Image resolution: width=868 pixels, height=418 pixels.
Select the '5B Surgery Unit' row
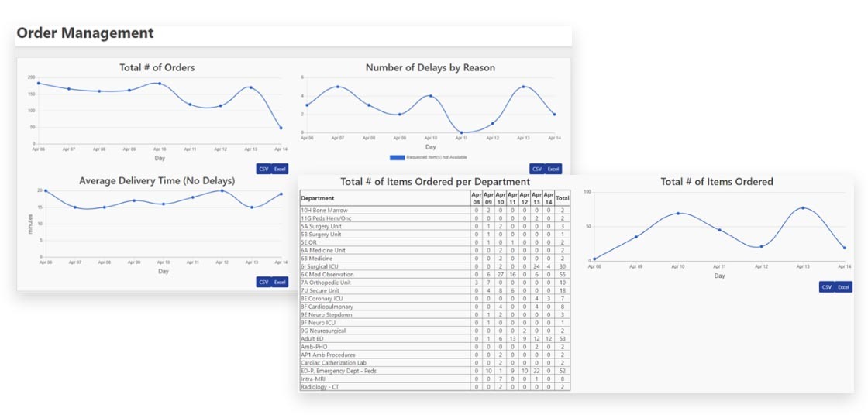click(435, 235)
